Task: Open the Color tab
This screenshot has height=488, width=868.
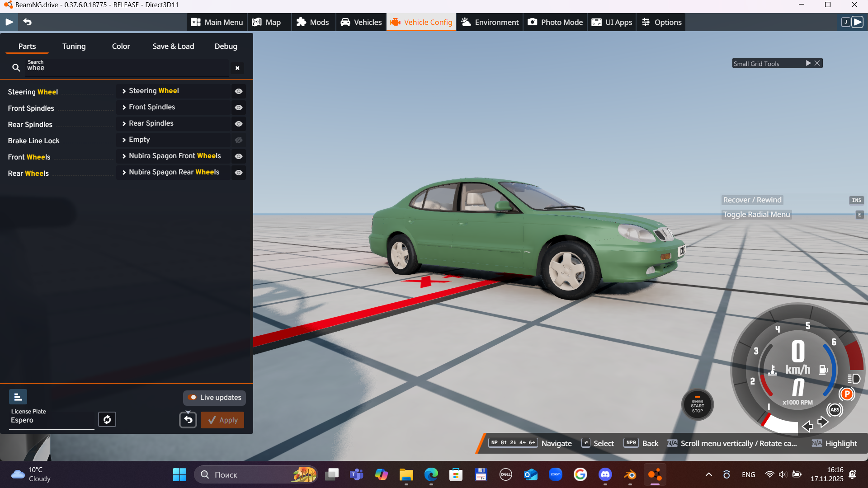Action: point(121,46)
